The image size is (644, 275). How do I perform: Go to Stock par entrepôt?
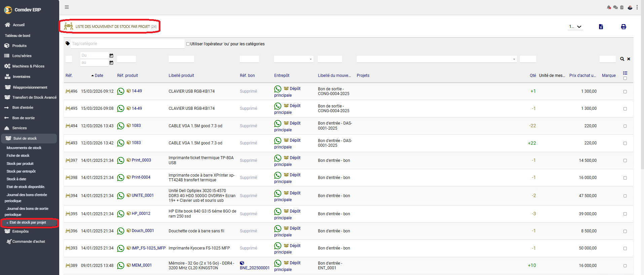pyautogui.click(x=21, y=171)
